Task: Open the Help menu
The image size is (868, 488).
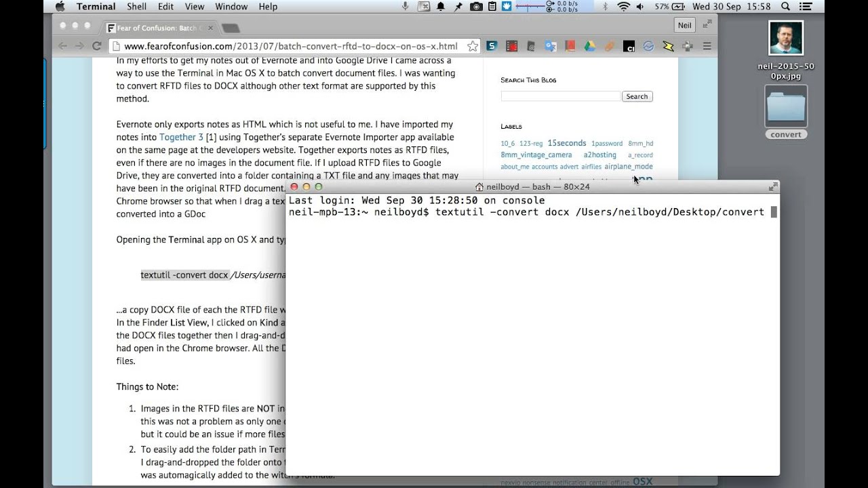Action: [x=268, y=7]
